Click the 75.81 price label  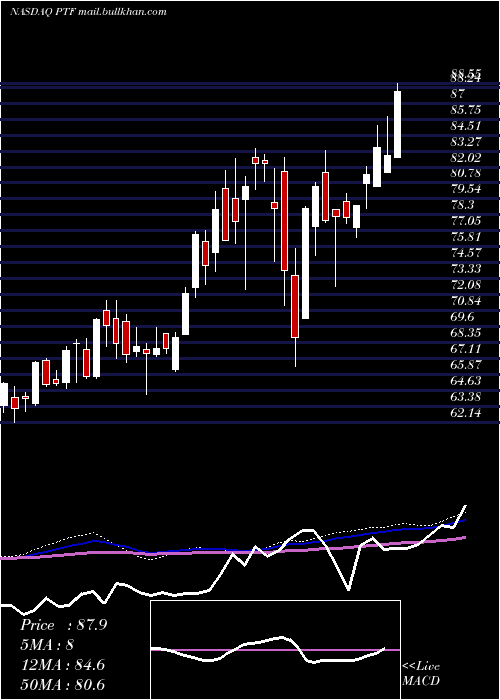tap(466, 237)
